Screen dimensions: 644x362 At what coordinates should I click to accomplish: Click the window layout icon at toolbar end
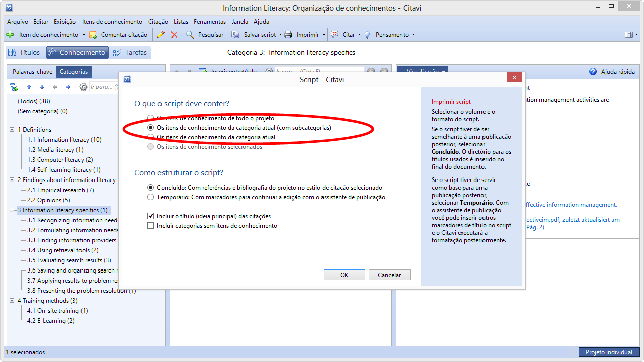tap(628, 35)
